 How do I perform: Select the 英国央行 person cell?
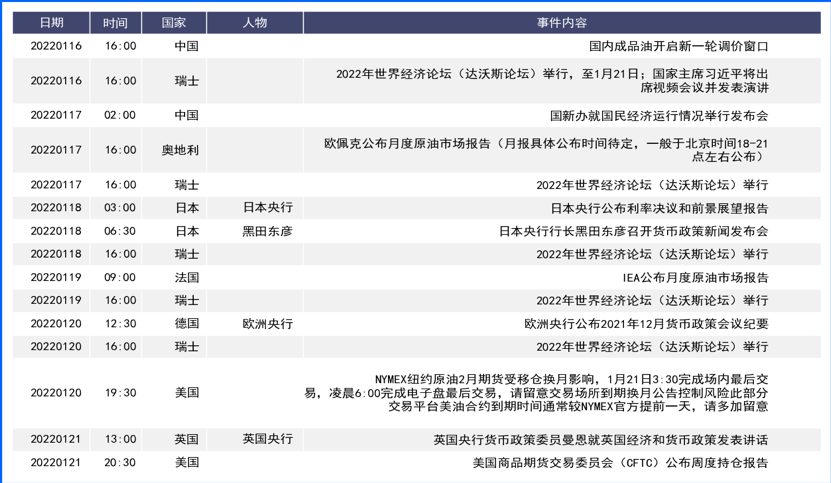pyautogui.click(x=268, y=439)
